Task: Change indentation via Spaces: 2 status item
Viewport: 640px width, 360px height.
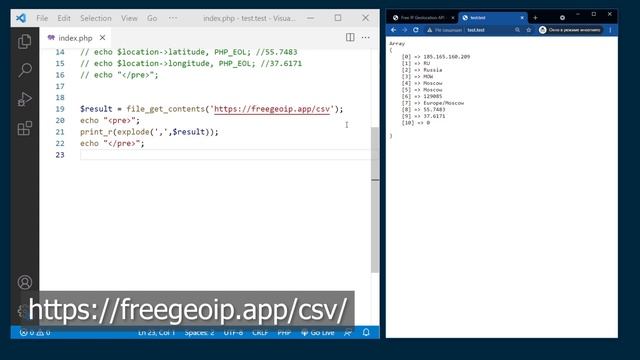Action: click(x=199, y=333)
